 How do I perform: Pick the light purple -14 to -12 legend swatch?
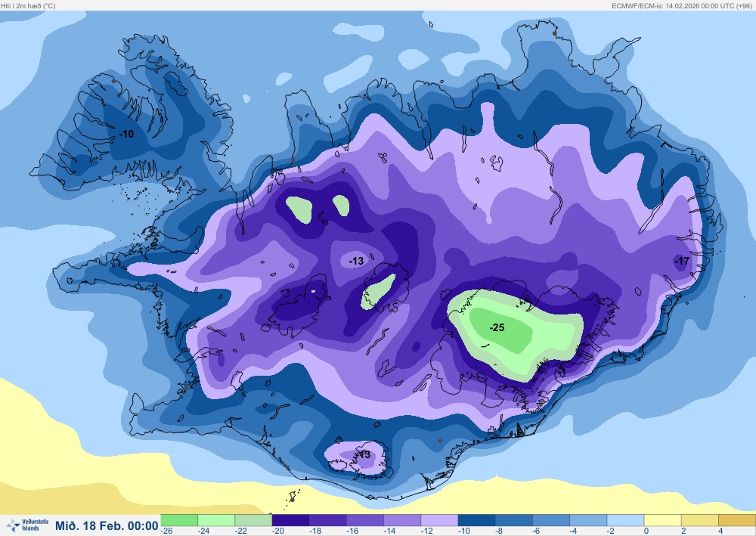(402, 520)
